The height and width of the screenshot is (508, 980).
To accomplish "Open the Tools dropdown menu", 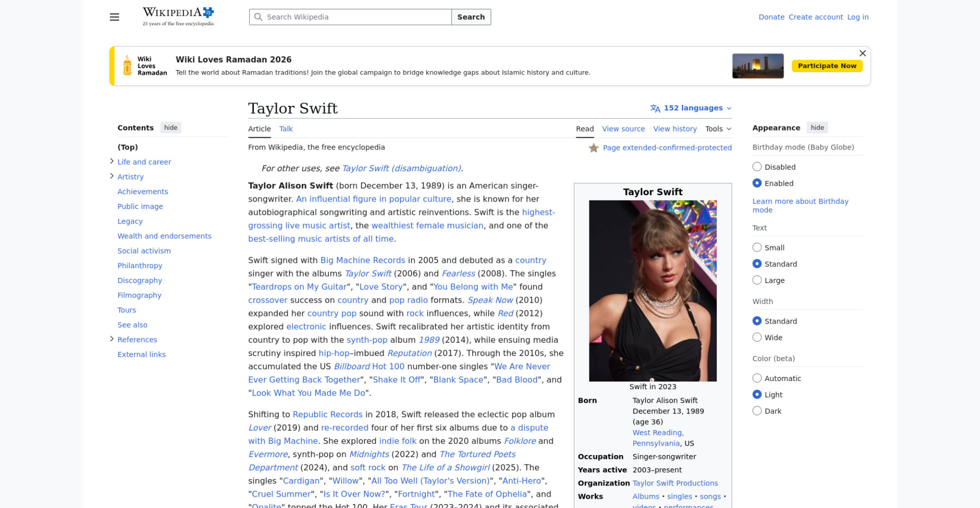I will pyautogui.click(x=718, y=128).
